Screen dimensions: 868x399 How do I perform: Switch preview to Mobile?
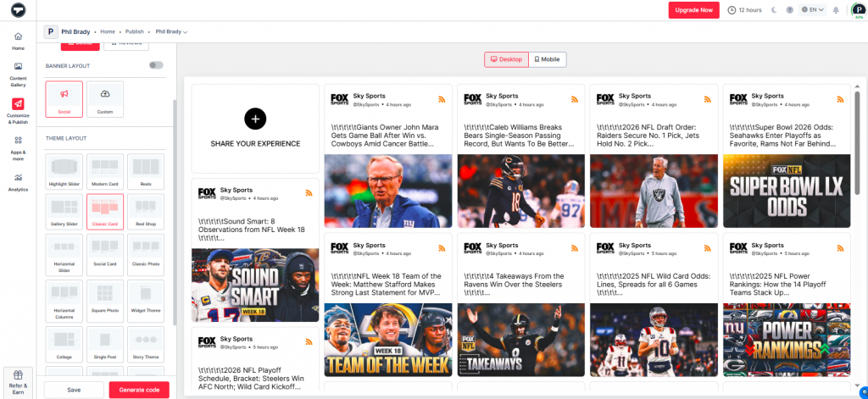pyautogui.click(x=548, y=59)
